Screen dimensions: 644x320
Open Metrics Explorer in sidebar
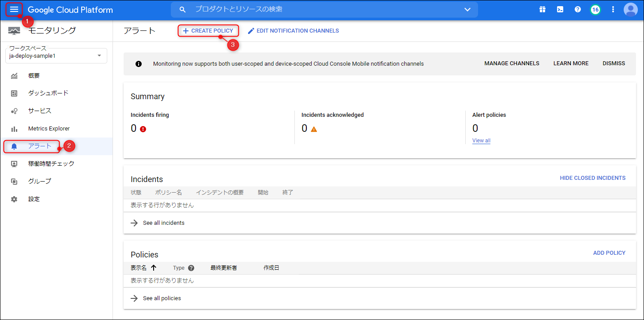click(49, 129)
